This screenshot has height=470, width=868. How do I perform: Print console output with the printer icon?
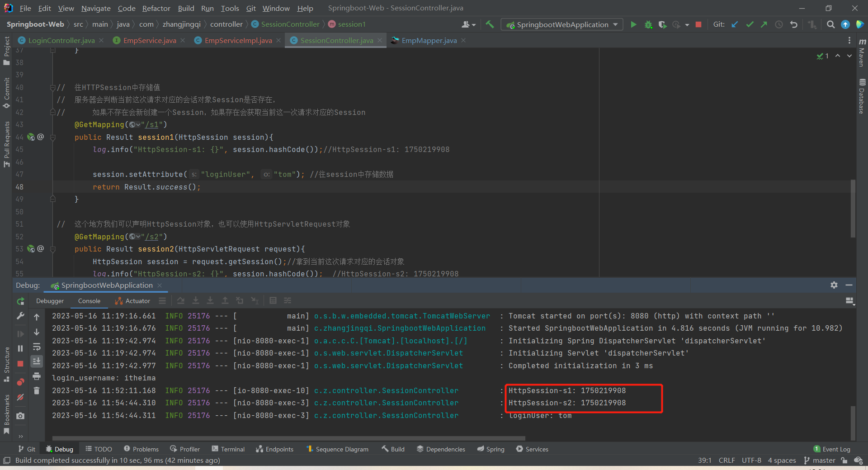click(37, 376)
